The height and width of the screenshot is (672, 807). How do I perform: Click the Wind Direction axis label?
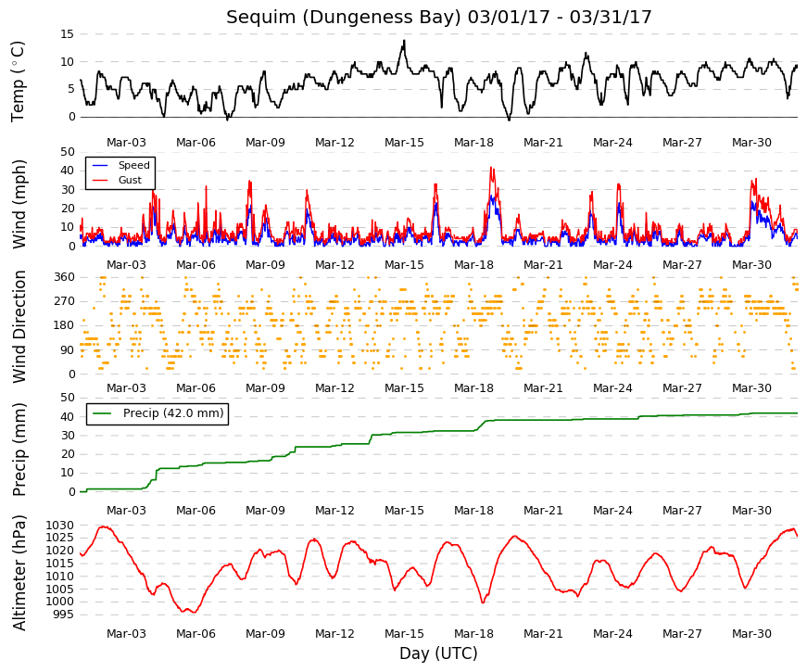[19, 327]
